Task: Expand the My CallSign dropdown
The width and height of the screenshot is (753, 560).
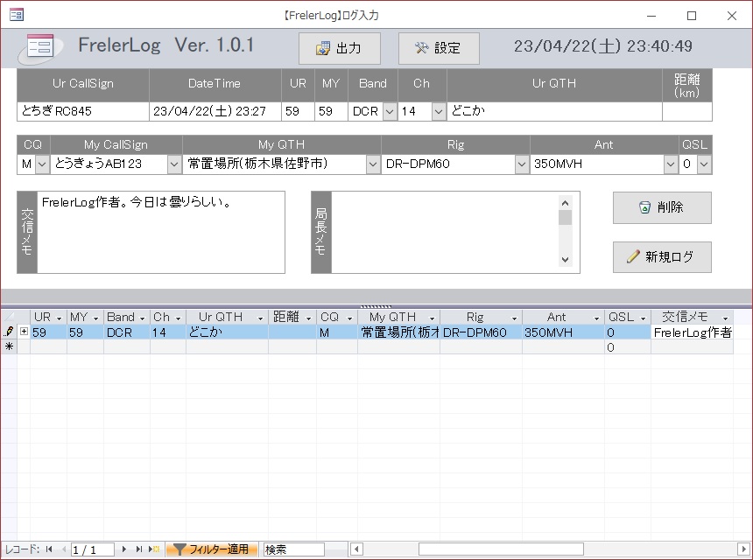Action: click(x=174, y=164)
